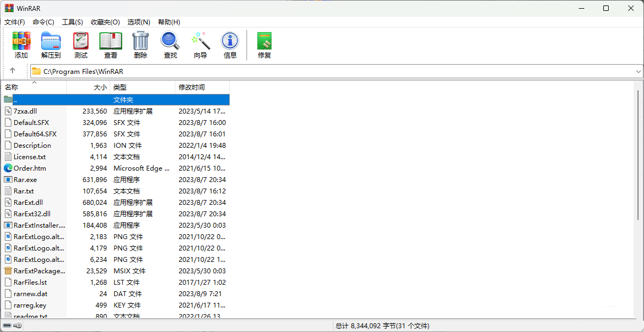Click the LST 文件 type cell
This screenshot has height=332, width=644.
tap(127, 283)
